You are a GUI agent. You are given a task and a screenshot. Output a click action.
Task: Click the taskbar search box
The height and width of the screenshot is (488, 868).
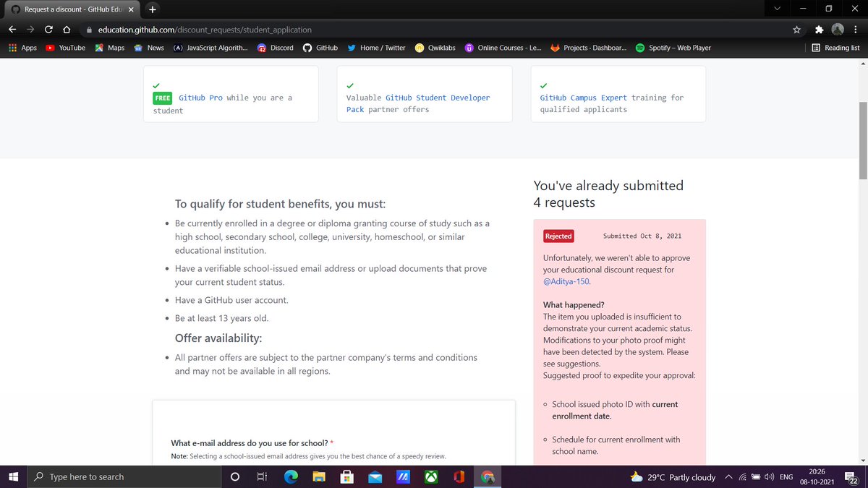coord(124,476)
